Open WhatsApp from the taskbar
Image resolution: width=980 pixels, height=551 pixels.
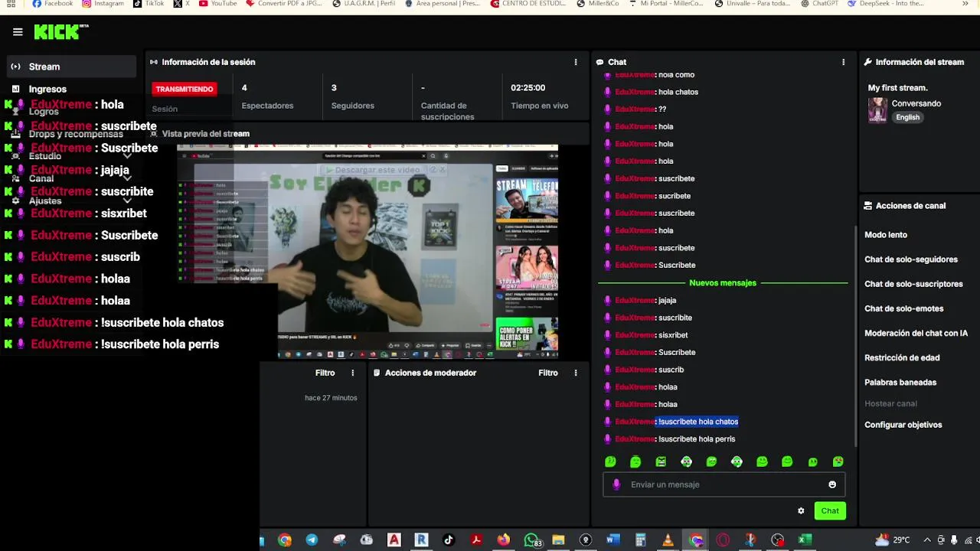(531, 540)
